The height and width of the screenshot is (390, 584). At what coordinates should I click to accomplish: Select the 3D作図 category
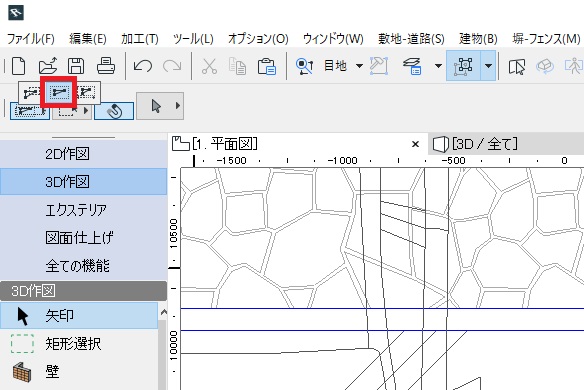click(83, 182)
